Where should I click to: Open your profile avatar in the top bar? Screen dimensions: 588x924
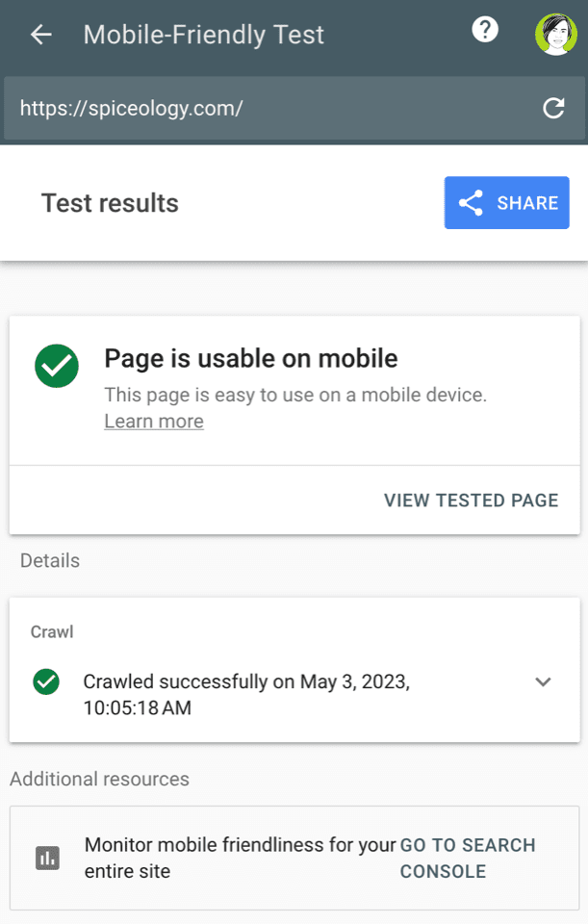pyautogui.click(x=556, y=34)
